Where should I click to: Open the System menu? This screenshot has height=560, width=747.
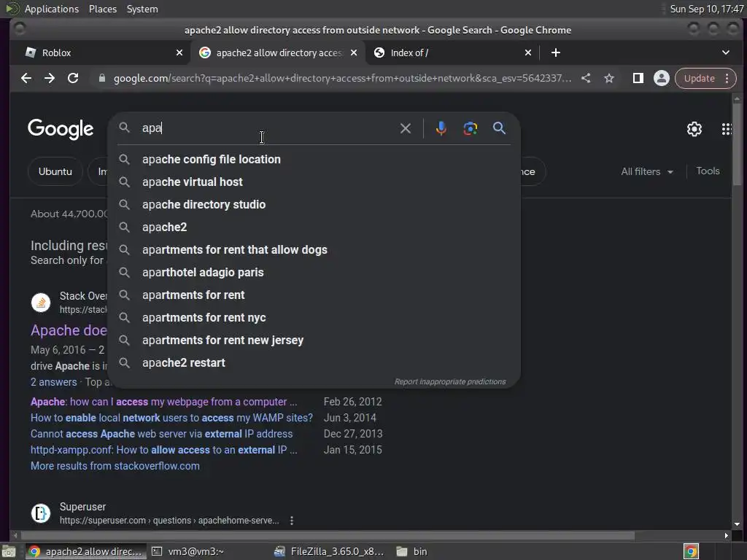pyautogui.click(x=142, y=9)
